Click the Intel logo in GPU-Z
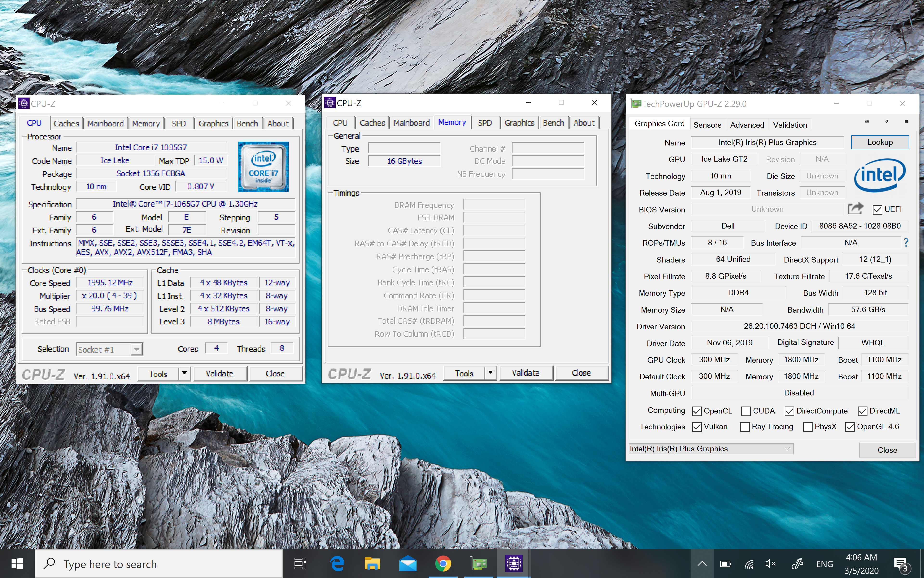Screen dimensions: 924x578 [x=880, y=175]
